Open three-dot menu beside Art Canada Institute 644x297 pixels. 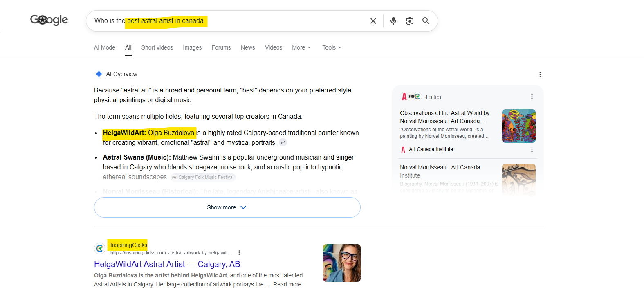tap(532, 150)
